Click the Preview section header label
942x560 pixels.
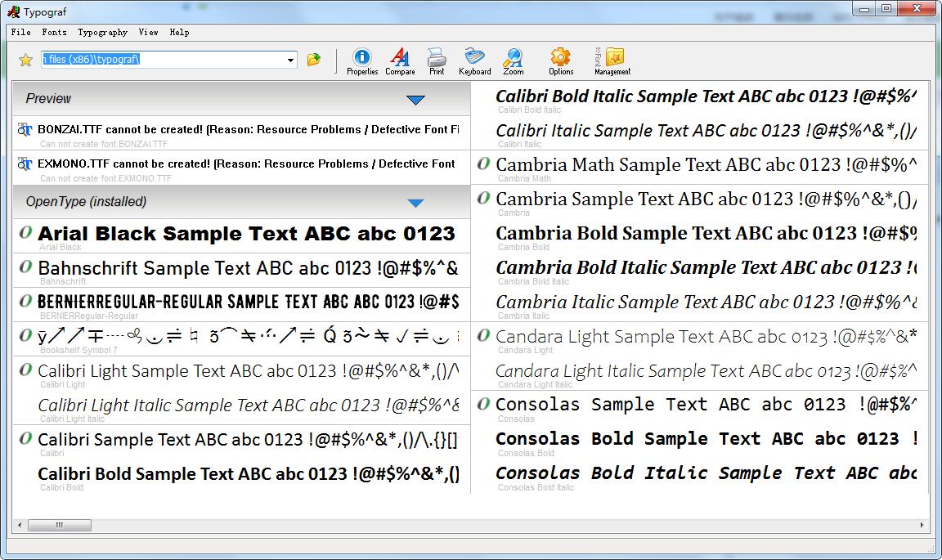click(x=48, y=99)
